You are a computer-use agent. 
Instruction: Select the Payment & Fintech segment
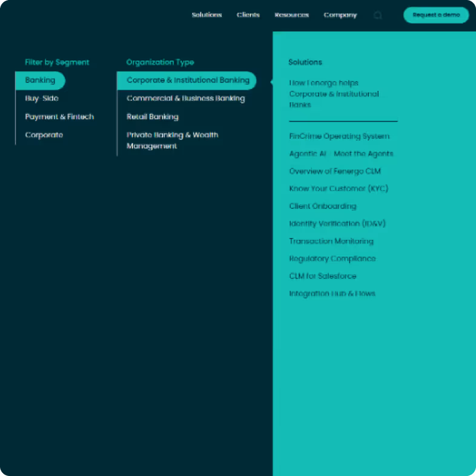pos(59,117)
